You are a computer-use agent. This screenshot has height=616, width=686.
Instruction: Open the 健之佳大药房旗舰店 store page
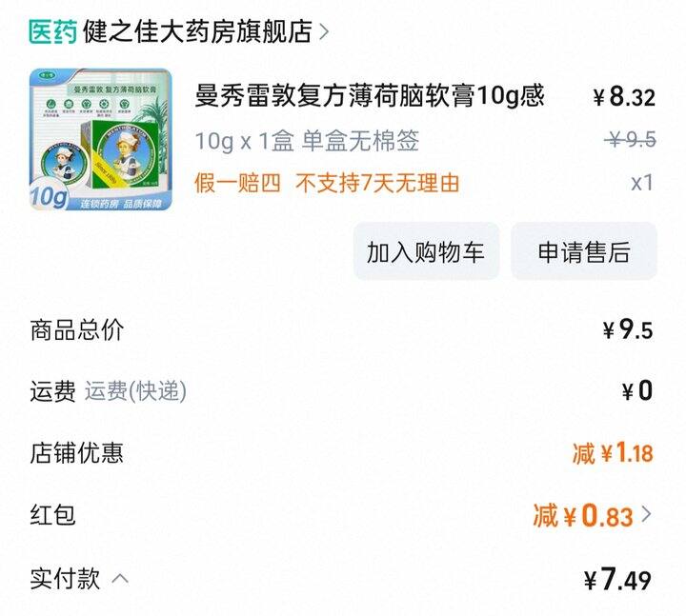pyautogui.click(x=197, y=31)
